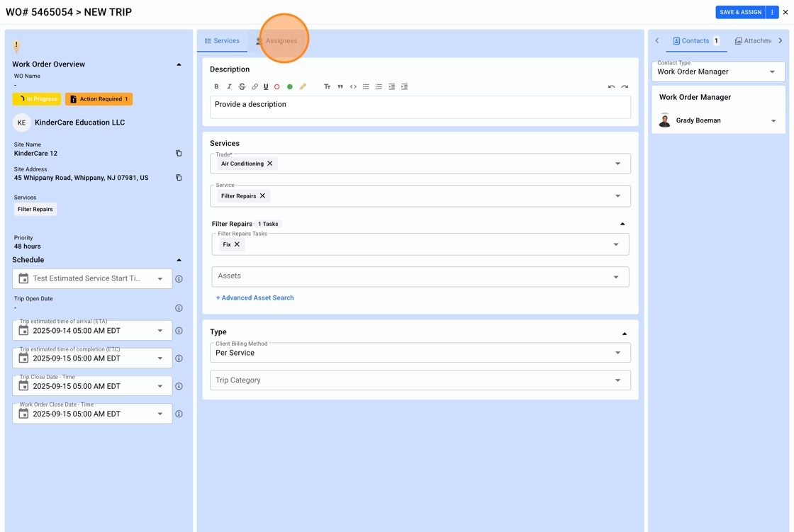Apply strikethrough in description editor
The width and height of the screenshot is (794, 532).
coord(242,86)
